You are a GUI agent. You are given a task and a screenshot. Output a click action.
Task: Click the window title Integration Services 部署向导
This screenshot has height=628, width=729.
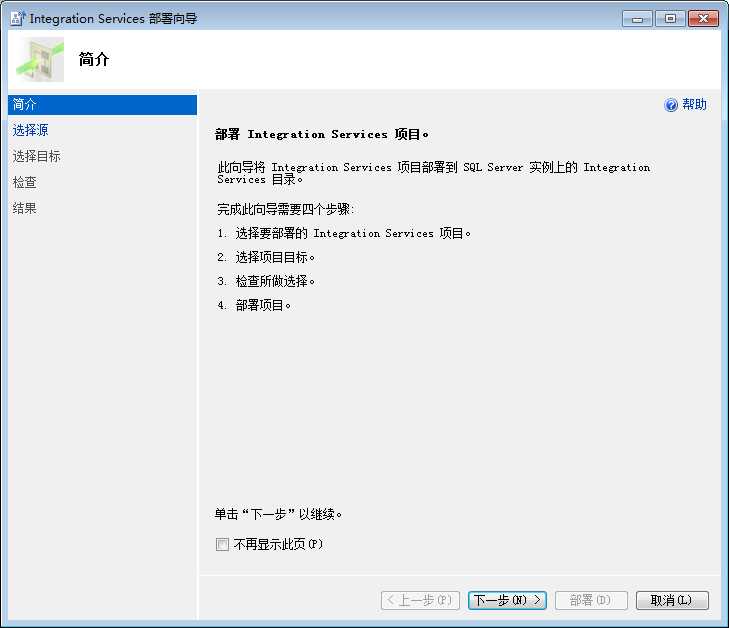coord(113,19)
